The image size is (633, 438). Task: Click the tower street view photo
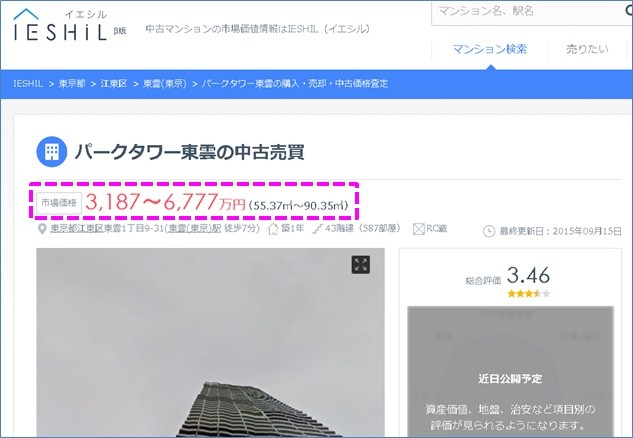click(210, 342)
